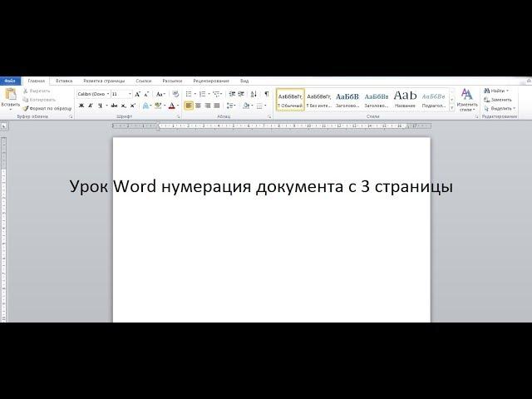The width and height of the screenshot is (532, 399).
Task: Toggle paragraph marks (¶) display
Action: pyautogui.click(x=267, y=94)
